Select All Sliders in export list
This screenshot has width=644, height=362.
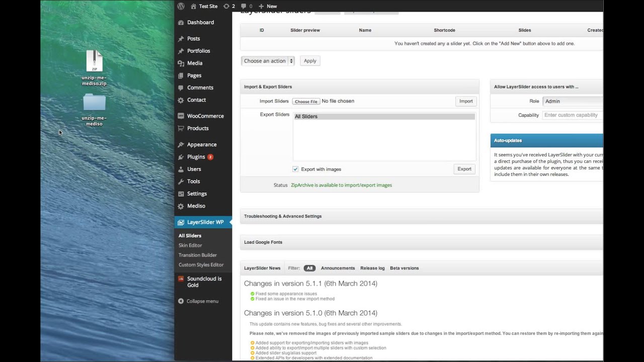[384, 117]
